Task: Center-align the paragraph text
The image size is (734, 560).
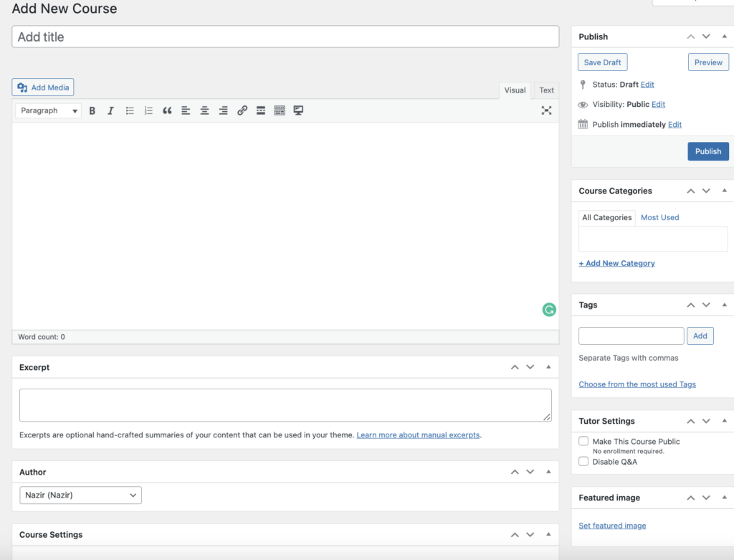Action: (x=204, y=110)
